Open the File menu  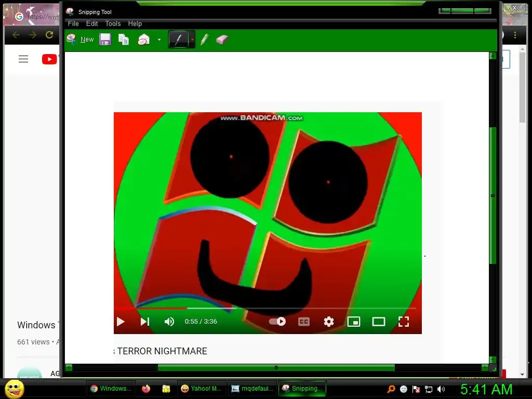coord(73,24)
